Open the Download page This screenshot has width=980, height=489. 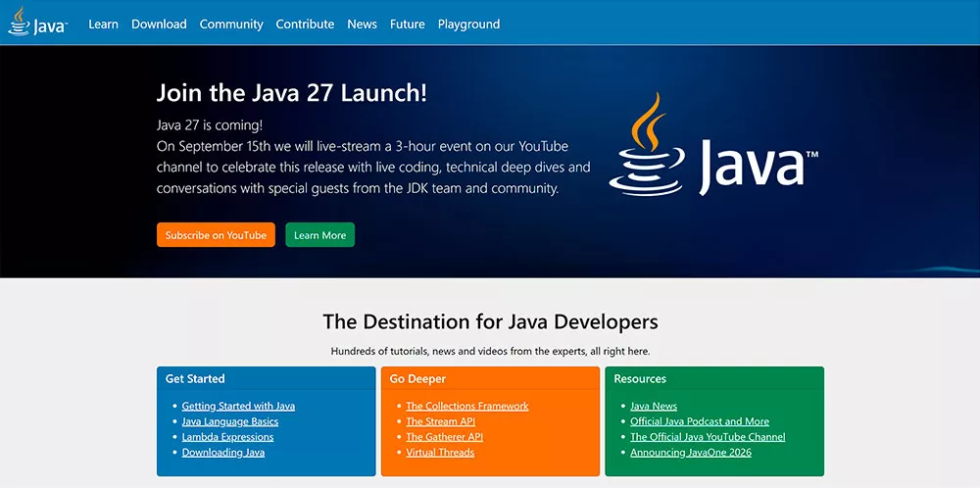point(159,24)
